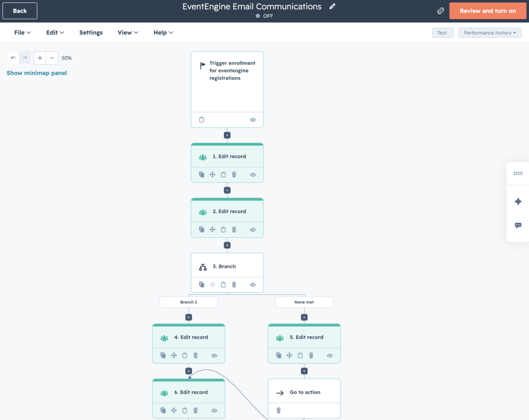This screenshot has width=529, height=420.
Task: Click the pencil icon to rename workflow
Action: coord(332,6)
